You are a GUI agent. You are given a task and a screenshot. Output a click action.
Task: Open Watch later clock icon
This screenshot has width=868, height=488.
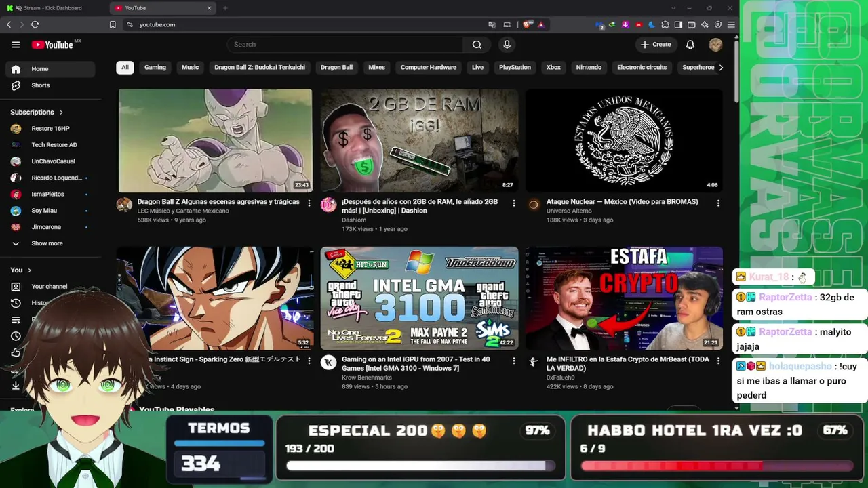coord(16,336)
